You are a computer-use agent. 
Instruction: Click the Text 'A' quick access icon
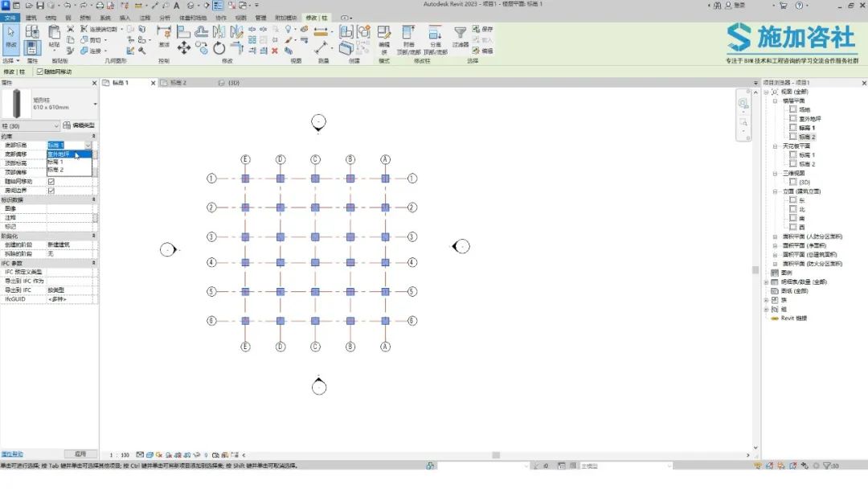pos(177,5)
